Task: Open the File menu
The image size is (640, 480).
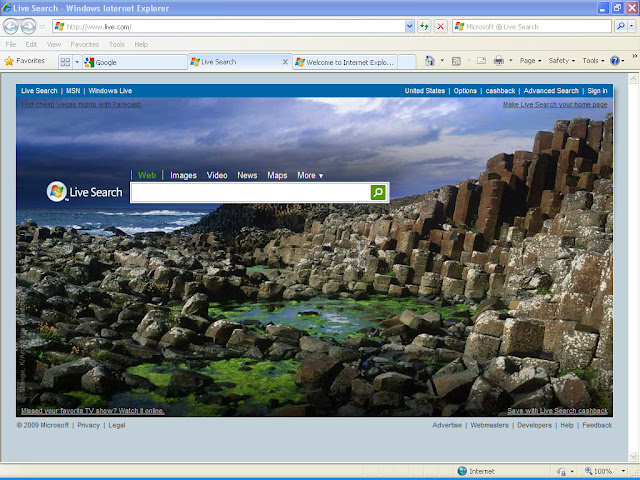Action: pyautogui.click(x=11, y=44)
